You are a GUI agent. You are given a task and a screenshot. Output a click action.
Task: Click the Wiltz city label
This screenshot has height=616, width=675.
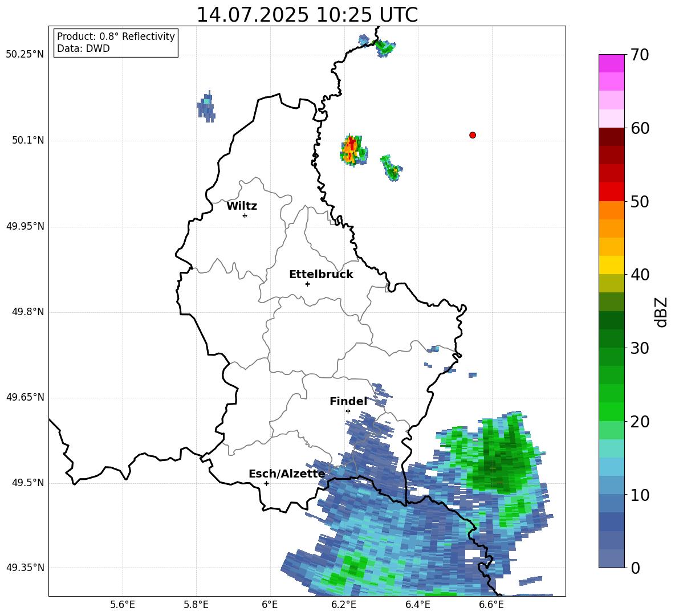[x=242, y=206]
